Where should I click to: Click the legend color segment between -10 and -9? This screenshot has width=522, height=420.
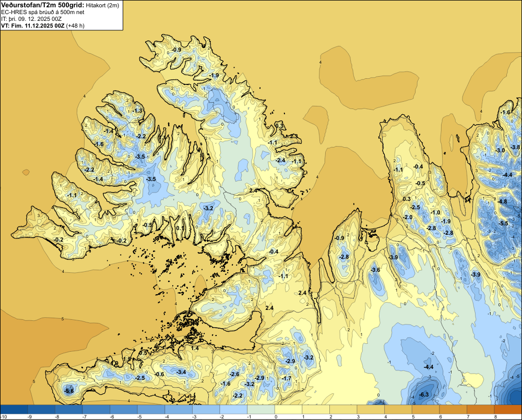(14, 409)
